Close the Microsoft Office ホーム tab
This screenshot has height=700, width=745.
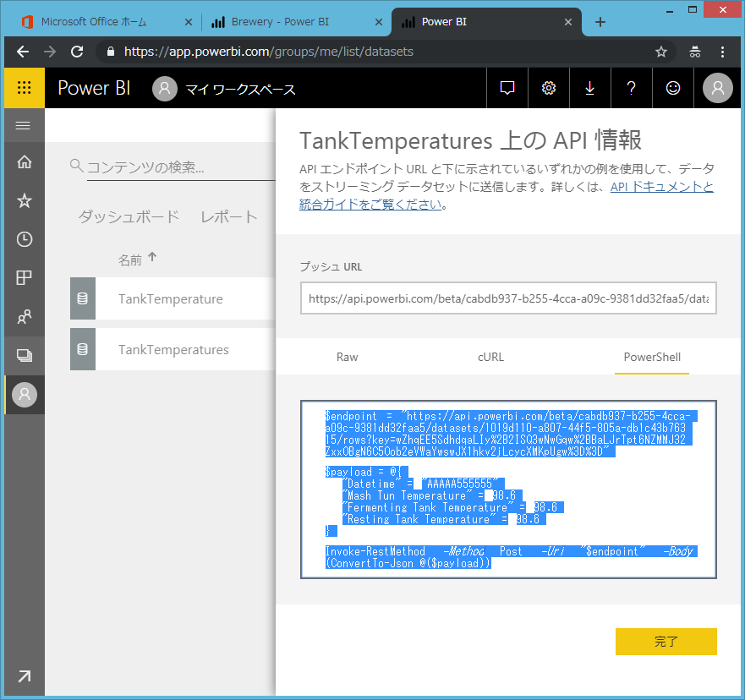tap(189, 22)
